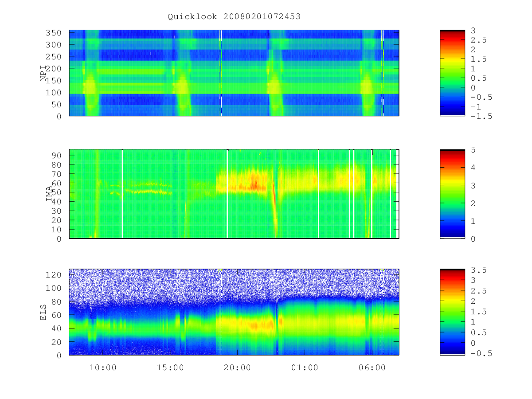
Task: Click inside the IMA spectrogram panel
Action: click(234, 194)
